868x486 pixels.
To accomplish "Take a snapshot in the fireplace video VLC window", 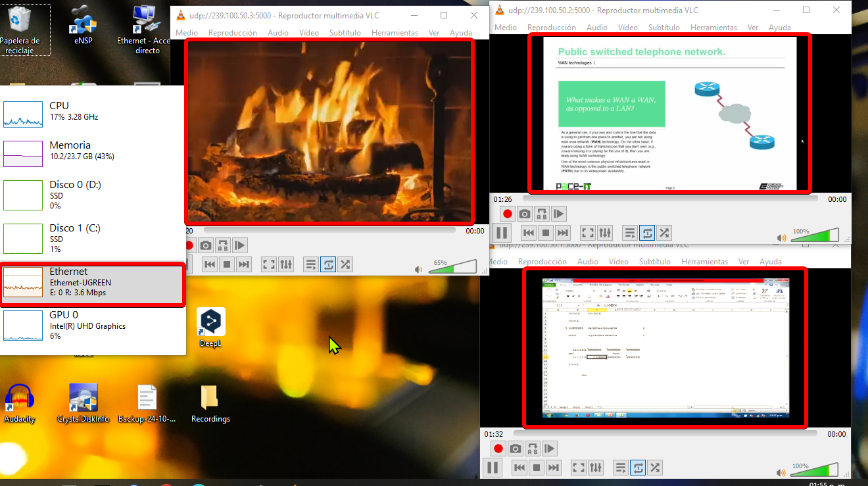I will point(206,245).
